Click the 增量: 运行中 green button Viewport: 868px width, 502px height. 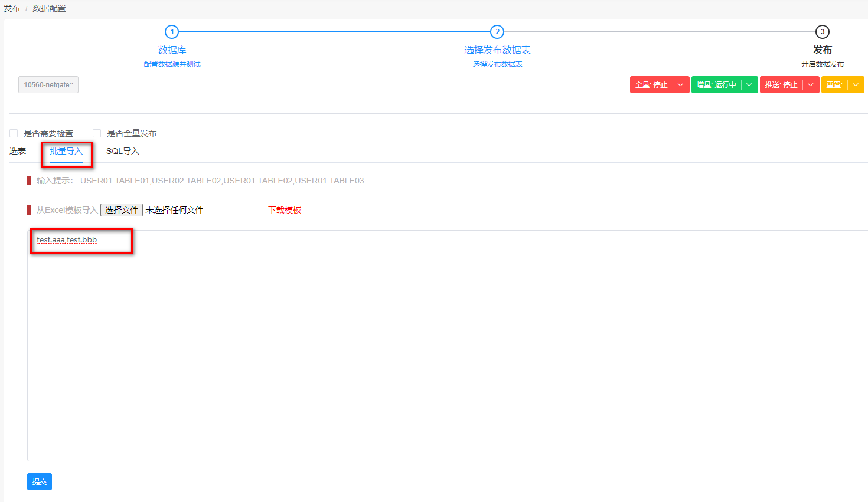(x=716, y=85)
